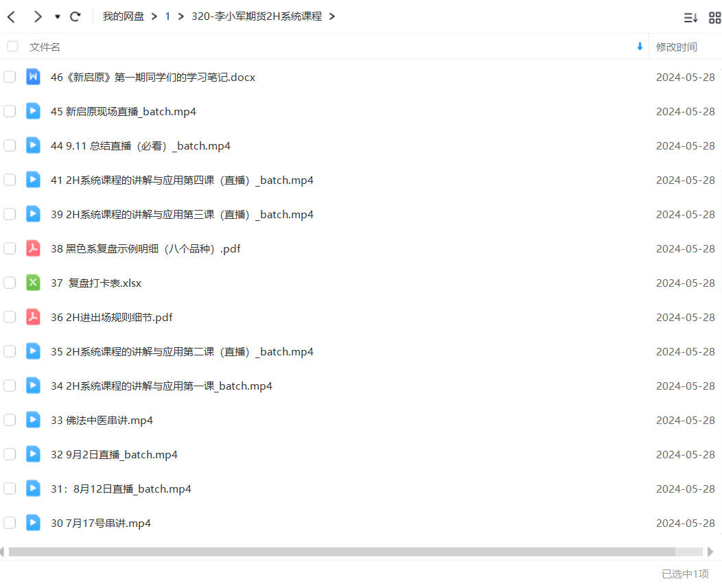Viewport: 722px width, 588px height.
Task: Click the Excel icon of 37 复盘打卡表.xlsx
Action: click(x=33, y=282)
